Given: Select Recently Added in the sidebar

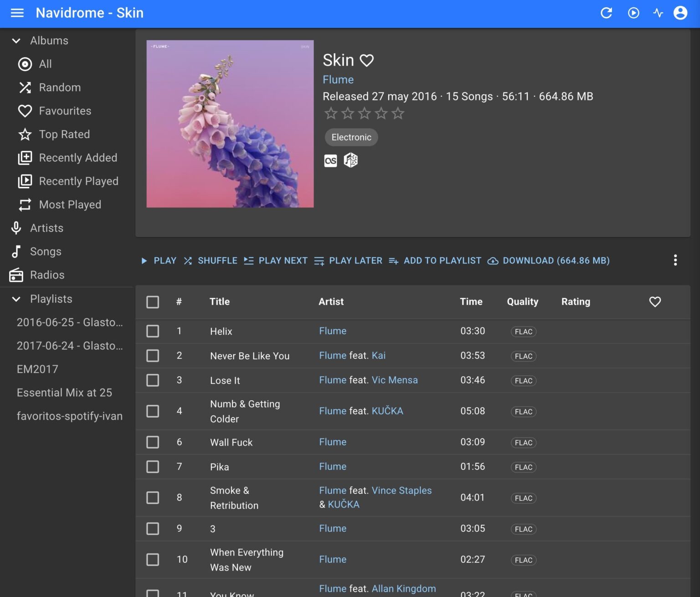Looking at the screenshot, I should click(78, 157).
